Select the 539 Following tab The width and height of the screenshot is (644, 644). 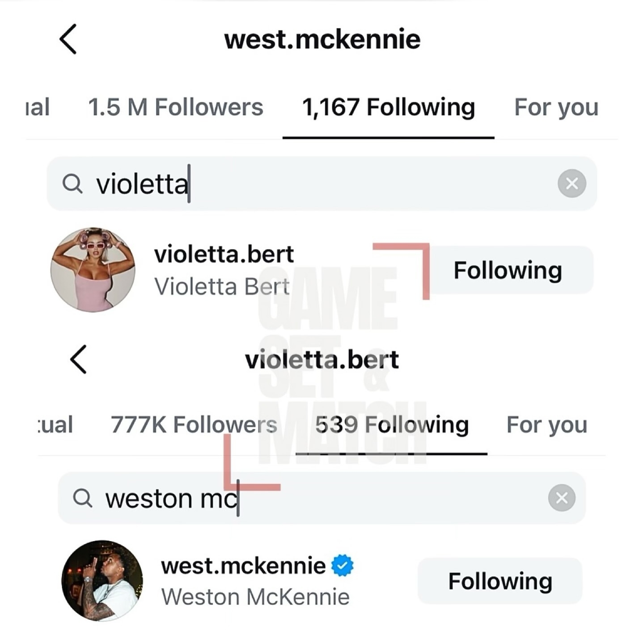click(391, 425)
